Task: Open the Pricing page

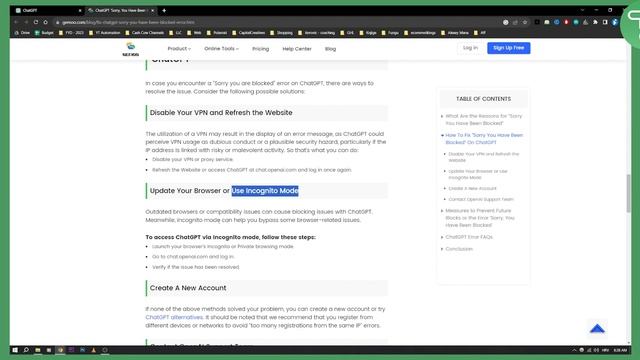Action: coord(260,49)
